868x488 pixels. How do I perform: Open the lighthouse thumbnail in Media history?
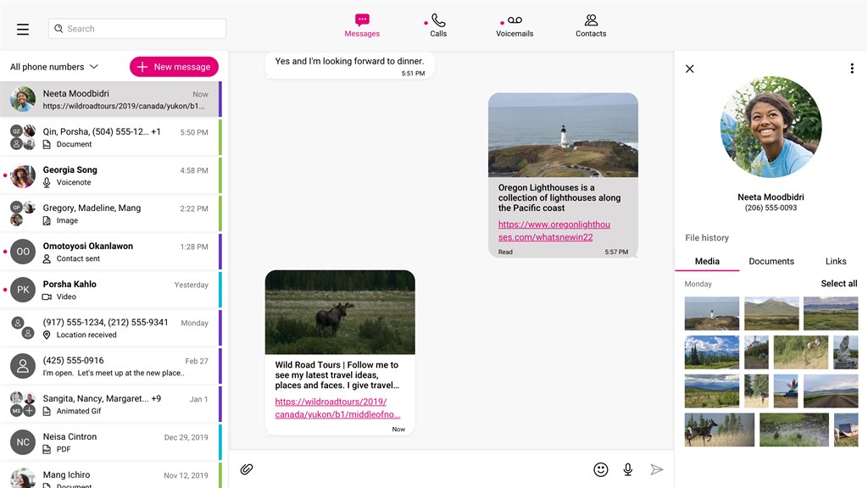pos(711,313)
